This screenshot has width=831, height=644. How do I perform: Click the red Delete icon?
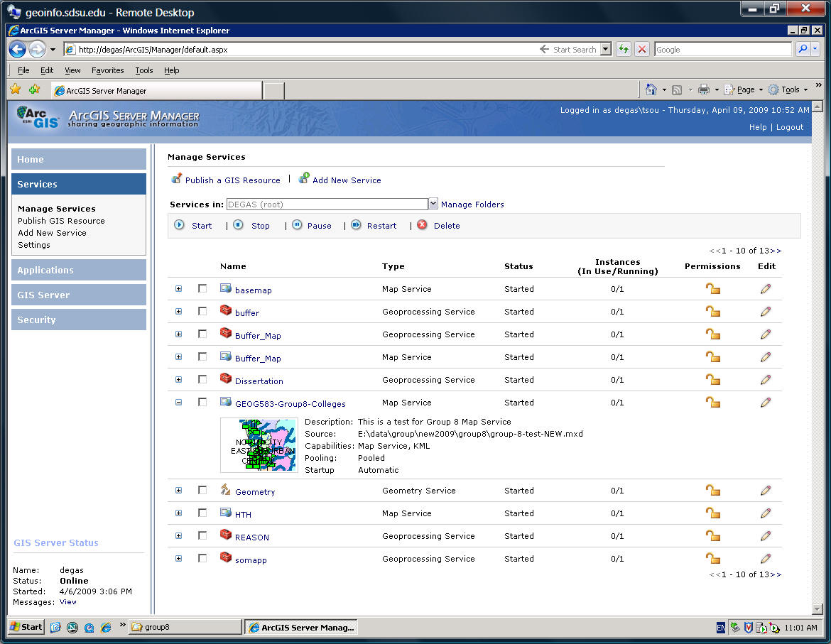point(422,225)
